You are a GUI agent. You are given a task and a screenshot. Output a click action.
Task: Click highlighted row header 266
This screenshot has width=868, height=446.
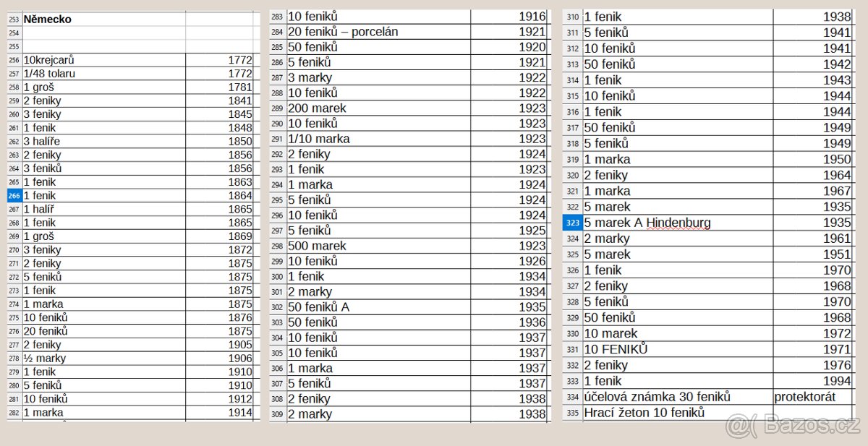(14, 195)
